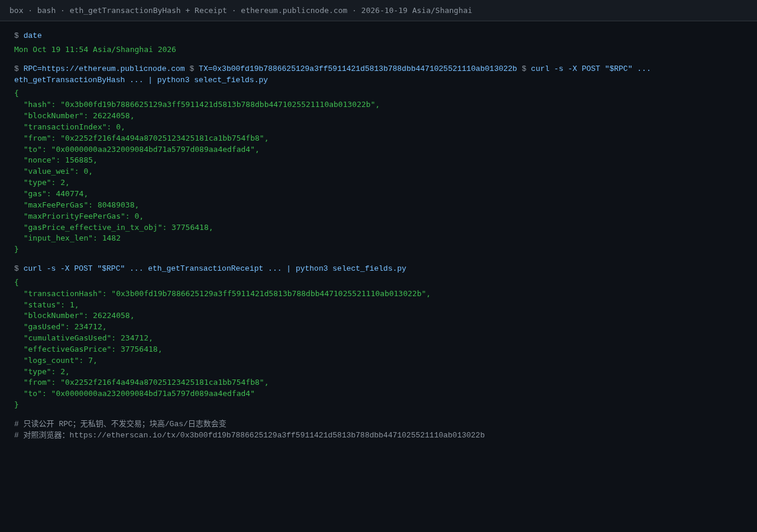
Task: Select the '"transactionHash"' line in the receipt
Action: click(227, 294)
